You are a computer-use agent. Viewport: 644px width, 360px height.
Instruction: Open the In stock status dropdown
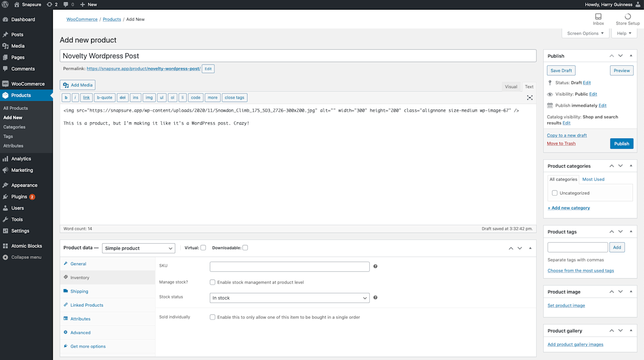(289, 298)
